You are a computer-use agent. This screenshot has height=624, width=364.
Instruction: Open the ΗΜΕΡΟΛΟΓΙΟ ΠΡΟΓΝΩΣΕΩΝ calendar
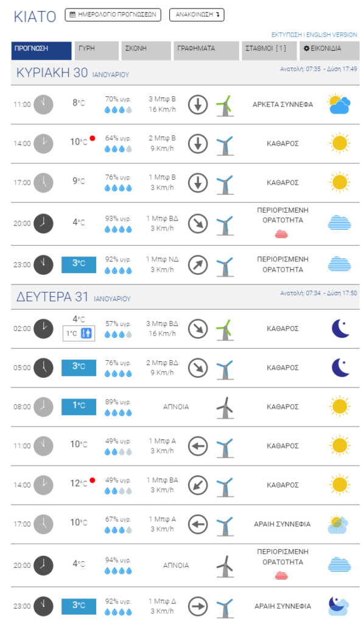pyautogui.click(x=113, y=15)
